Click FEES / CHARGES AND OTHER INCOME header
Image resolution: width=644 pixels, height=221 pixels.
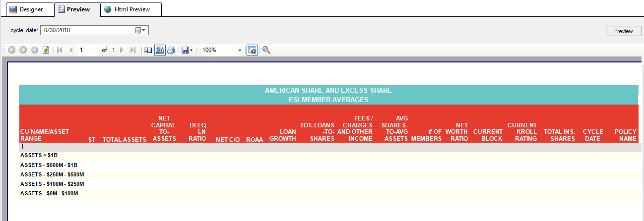click(355, 128)
